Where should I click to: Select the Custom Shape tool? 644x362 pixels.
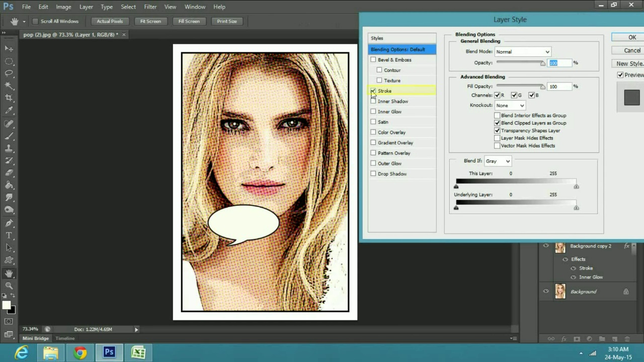coord(9,260)
